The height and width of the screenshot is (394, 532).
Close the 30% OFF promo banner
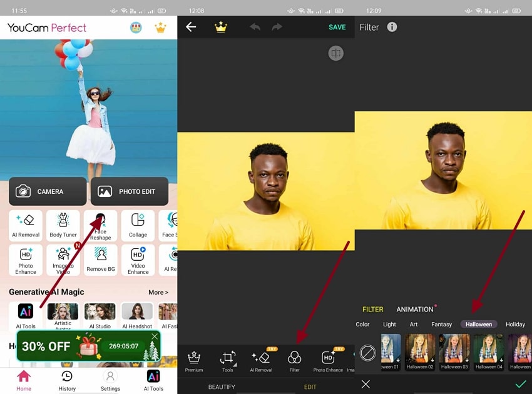(155, 336)
